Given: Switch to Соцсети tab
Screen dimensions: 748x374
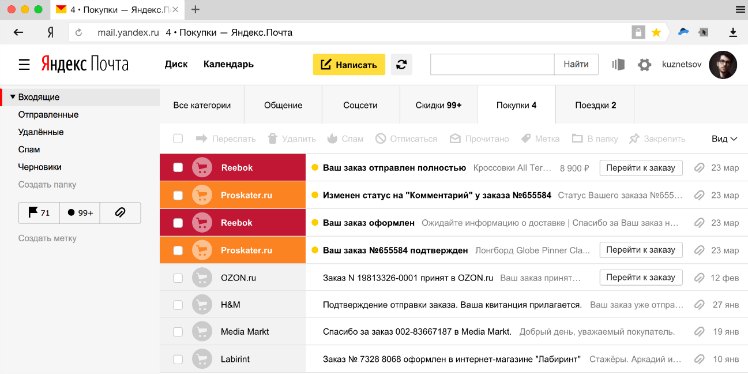Looking at the screenshot, I should tap(360, 105).
